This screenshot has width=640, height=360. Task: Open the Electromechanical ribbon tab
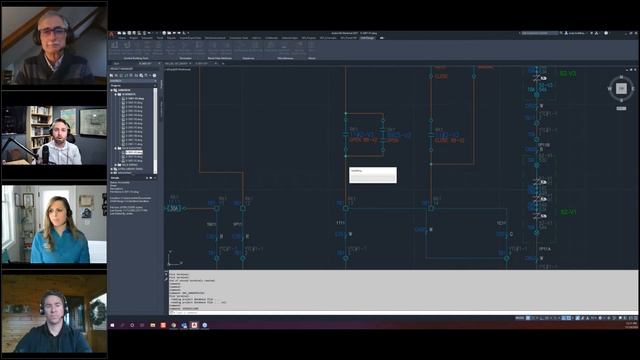[215, 38]
